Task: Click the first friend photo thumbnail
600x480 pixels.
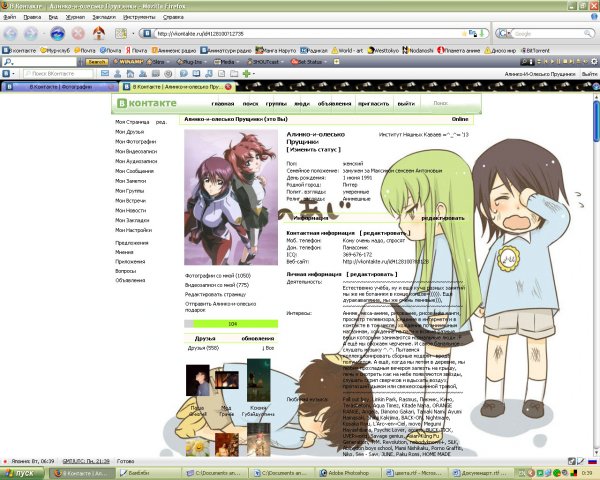Action: click(x=197, y=380)
